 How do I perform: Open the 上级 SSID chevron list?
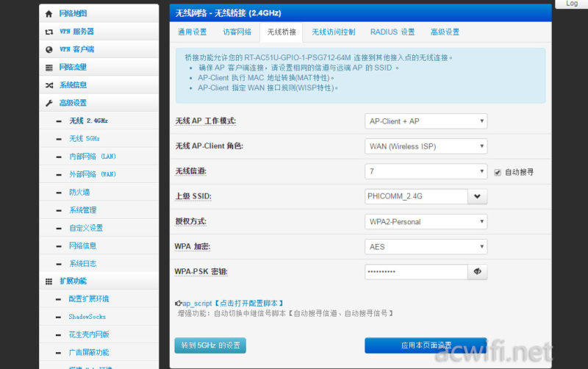[x=477, y=196]
